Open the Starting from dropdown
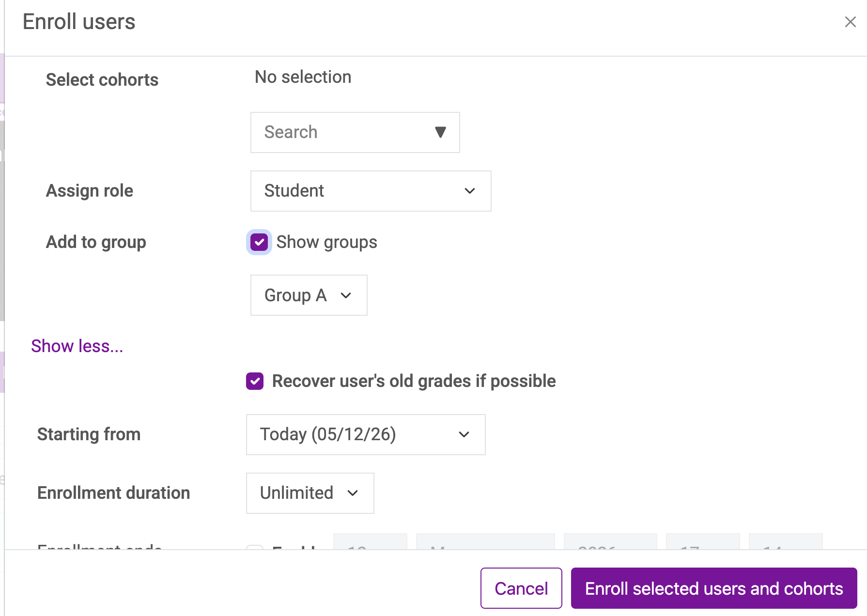The image size is (867, 616). (x=366, y=434)
